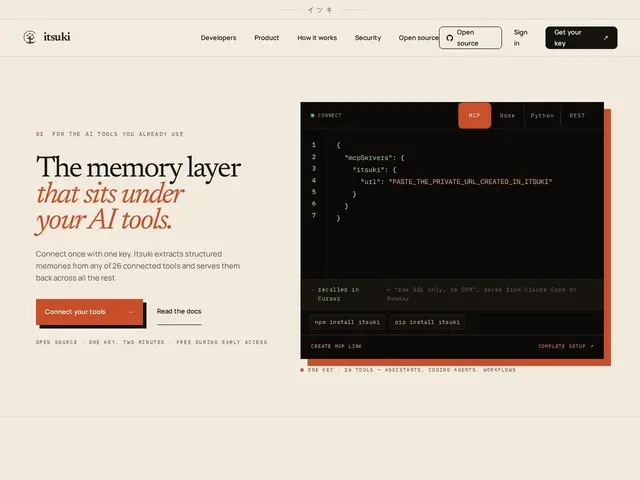Click the Connect your tools button
The image size is (640, 480).
(89, 312)
